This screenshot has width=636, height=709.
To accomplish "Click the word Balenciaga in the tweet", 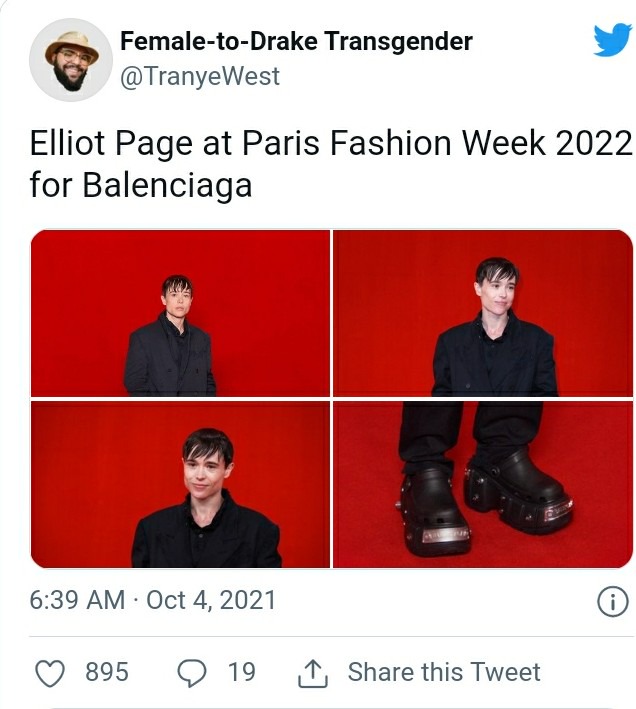I will (x=167, y=185).
